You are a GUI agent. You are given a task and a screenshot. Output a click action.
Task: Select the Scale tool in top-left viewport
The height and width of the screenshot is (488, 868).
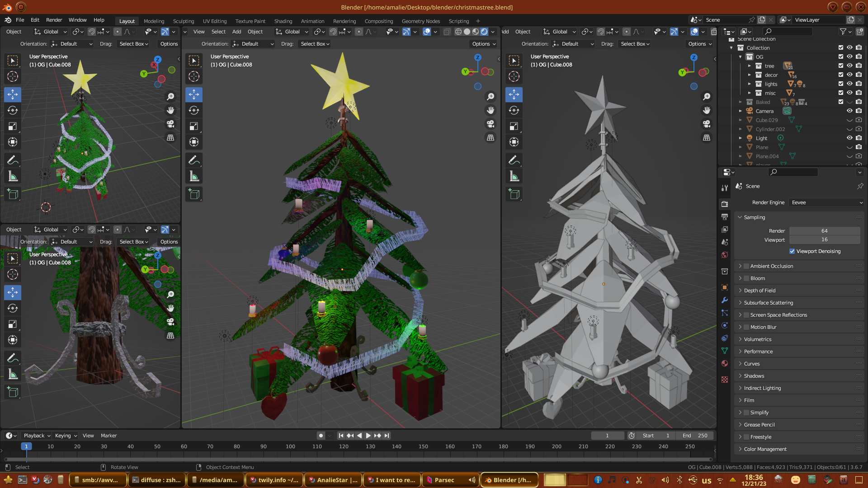[13, 127]
